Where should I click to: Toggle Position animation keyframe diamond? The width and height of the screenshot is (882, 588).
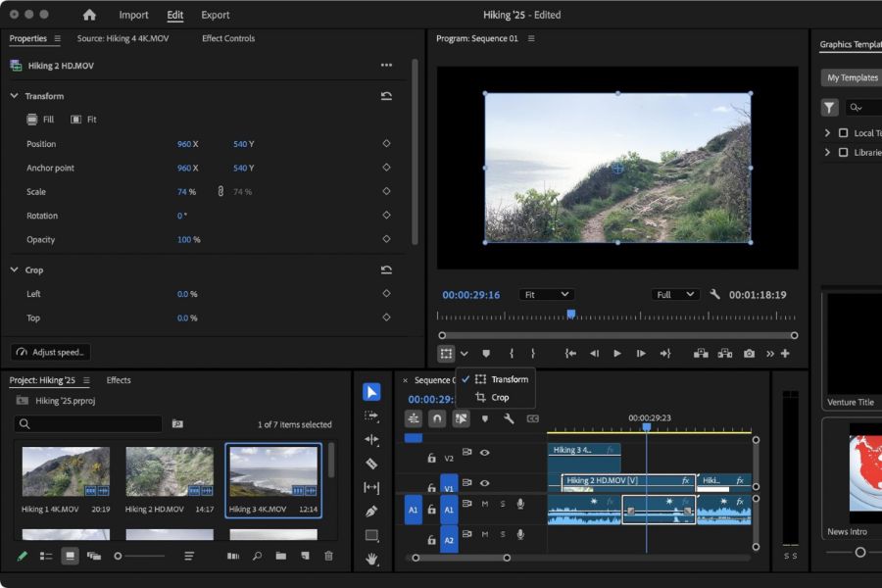click(386, 143)
